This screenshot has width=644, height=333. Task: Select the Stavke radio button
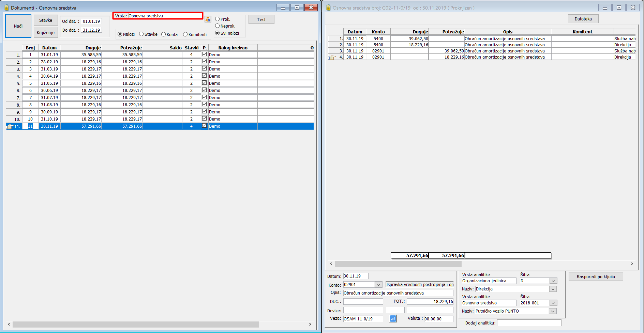(141, 34)
